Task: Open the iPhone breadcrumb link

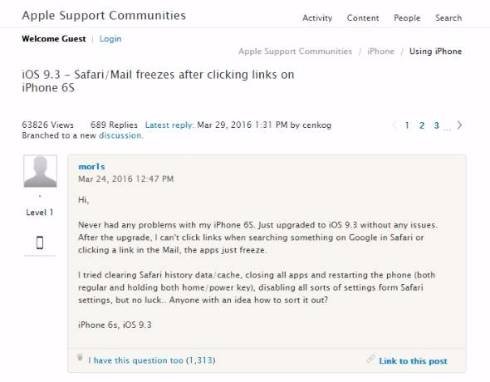Action: (381, 51)
